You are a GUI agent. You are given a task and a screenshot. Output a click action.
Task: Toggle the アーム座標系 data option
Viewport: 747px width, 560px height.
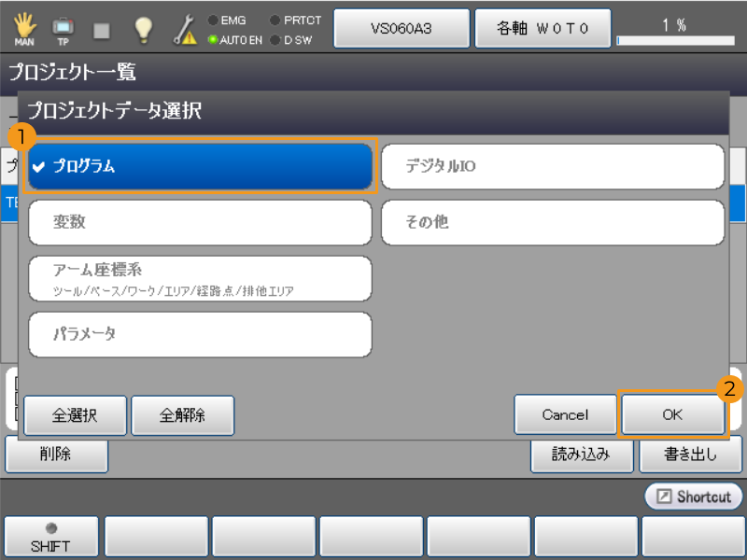coord(200,278)
